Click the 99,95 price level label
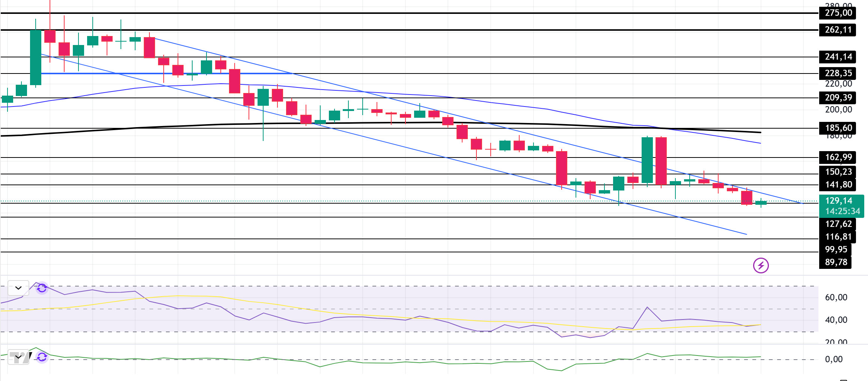 click(835, 249)
